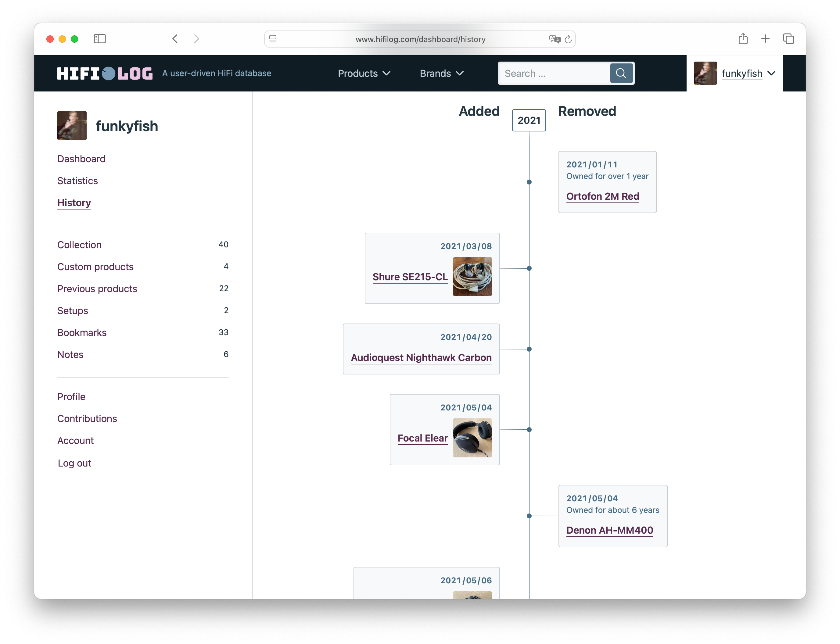Open Account settings link

[76, 440]
